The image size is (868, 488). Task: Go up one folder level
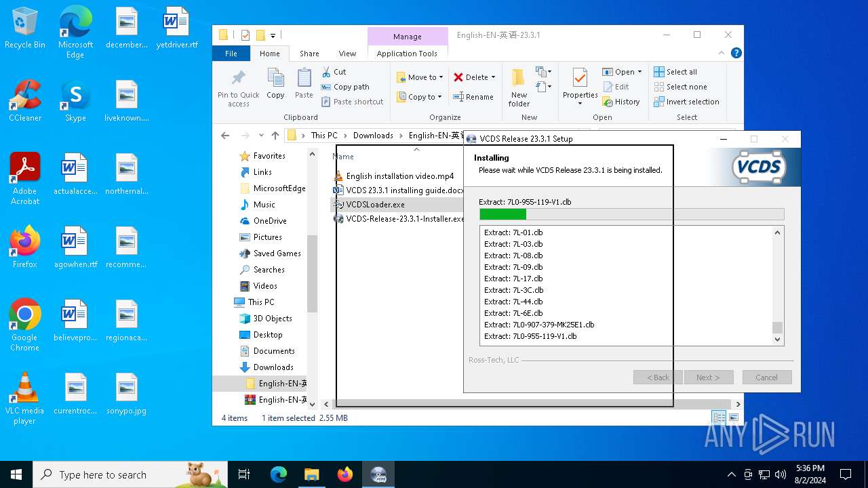tap(275, 136)
